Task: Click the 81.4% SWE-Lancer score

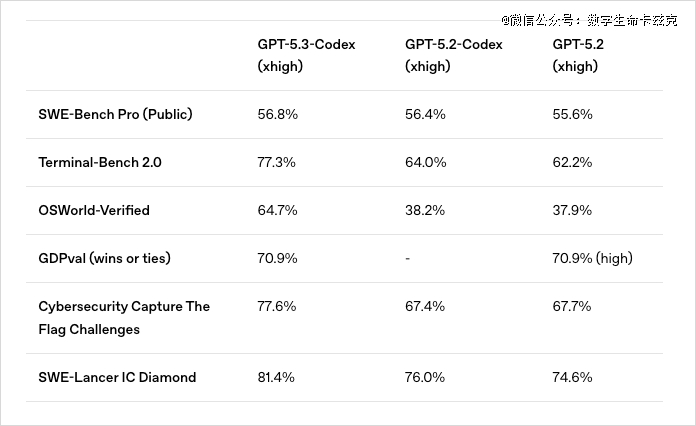Action: [x=277, y=377]
